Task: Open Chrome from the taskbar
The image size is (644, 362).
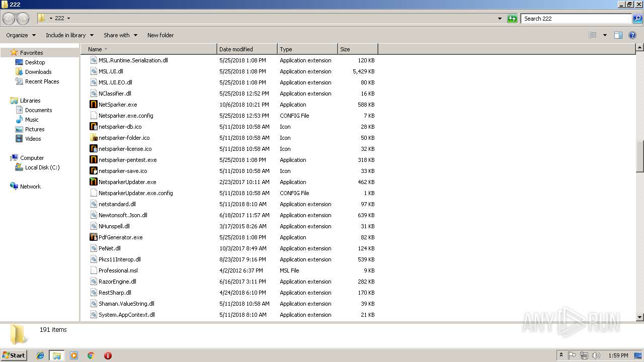Action: pos(91,355)
